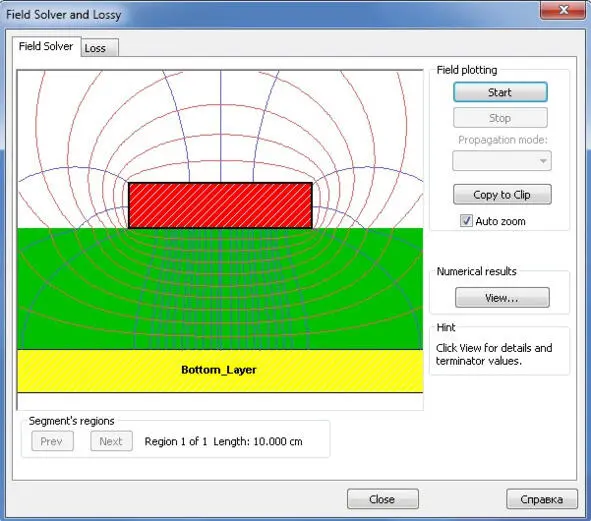Viewport: 591px width, 521px height.
Task: Open the Propagation mode dropdown
Action: (x=502, y=161)
